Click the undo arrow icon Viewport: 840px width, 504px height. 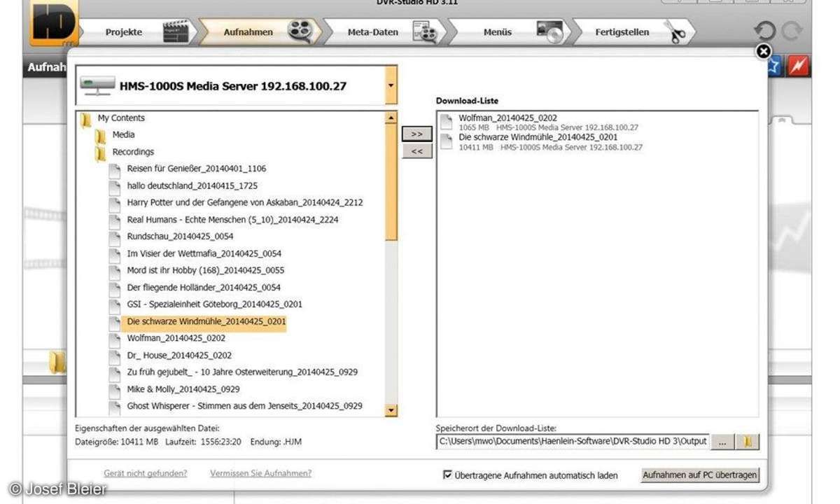[x=765, y=31]
